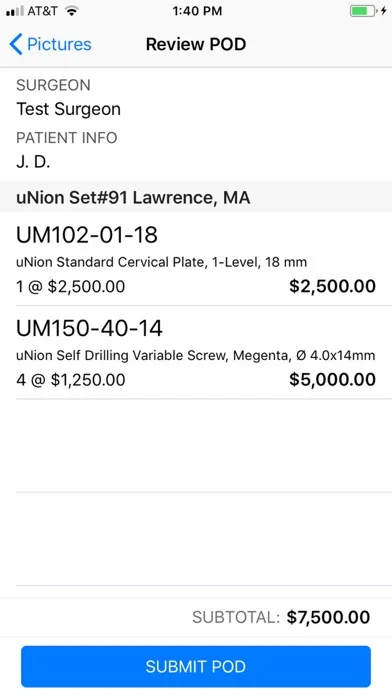Select the Review POD title

[196, 44]
